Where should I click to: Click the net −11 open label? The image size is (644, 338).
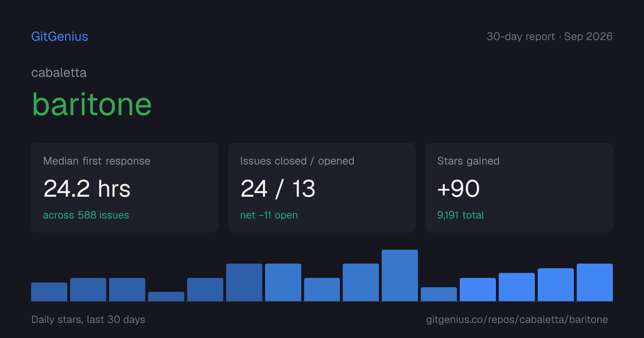[269, 215]
